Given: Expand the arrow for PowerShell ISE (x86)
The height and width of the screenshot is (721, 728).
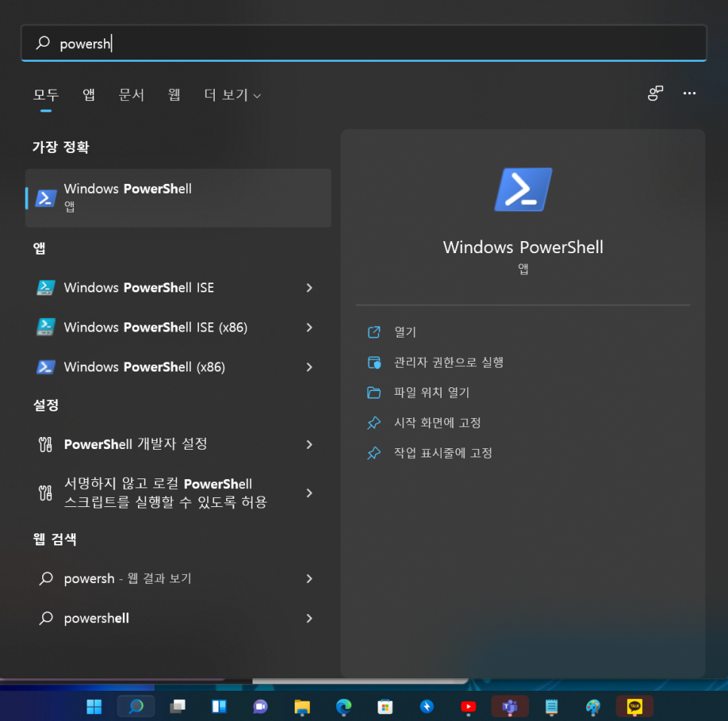Looking at the screenshot, I should pyautogui.click(x=309, y=327).
